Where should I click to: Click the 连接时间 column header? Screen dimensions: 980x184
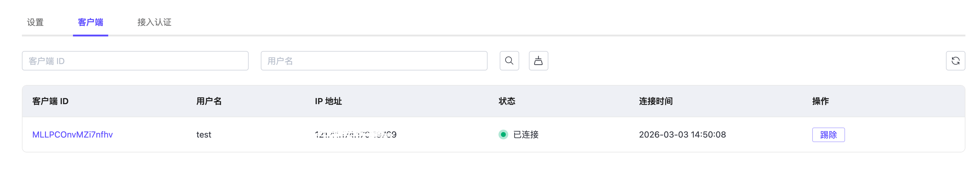(655, 101)
